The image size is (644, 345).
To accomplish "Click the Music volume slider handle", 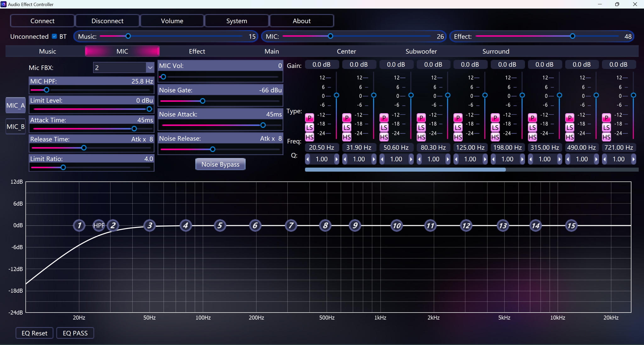I will (128, 36).
